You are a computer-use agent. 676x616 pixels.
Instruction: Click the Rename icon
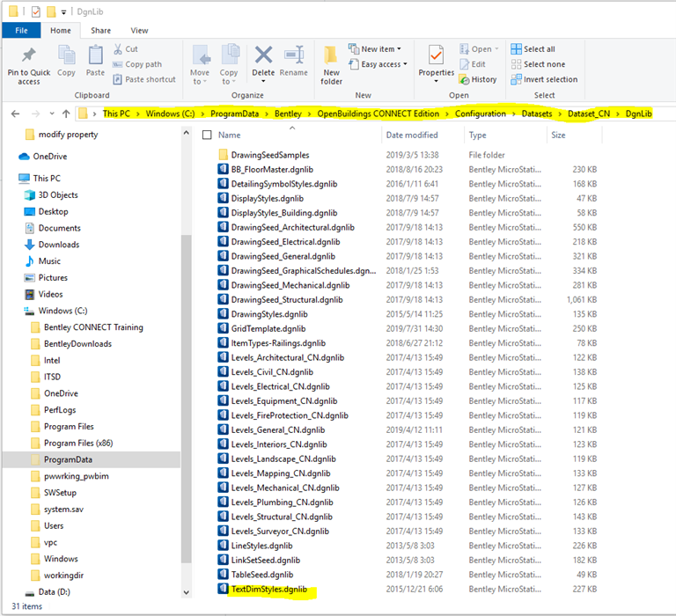(294, 55)
